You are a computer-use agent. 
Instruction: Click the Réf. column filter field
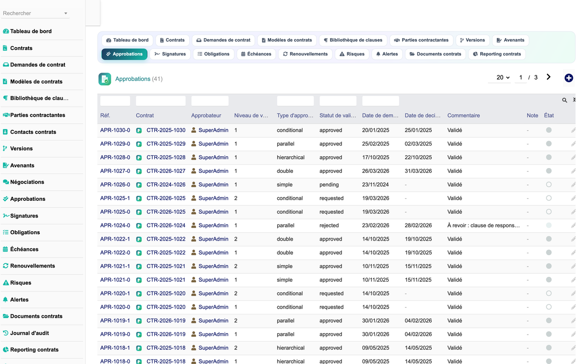[x=115, y=101]
